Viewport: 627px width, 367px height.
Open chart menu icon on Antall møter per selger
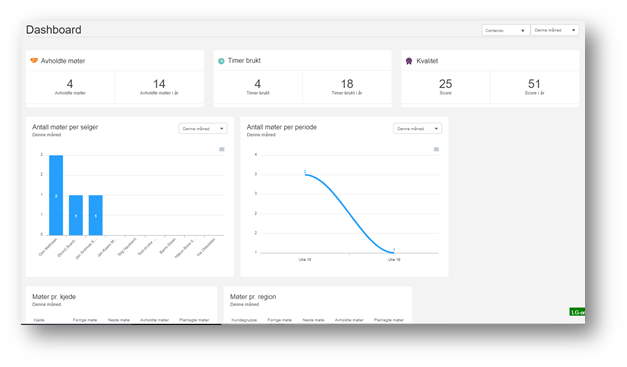click(222, 149)
